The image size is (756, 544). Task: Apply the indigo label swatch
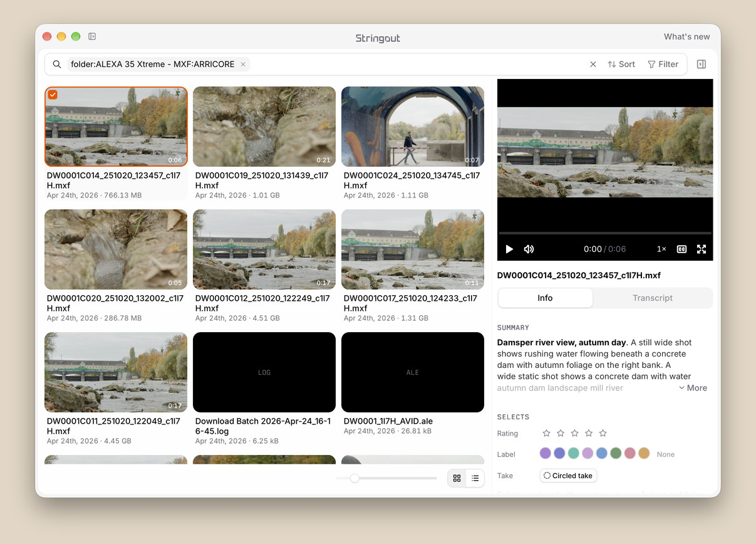(x=559, y=453)
